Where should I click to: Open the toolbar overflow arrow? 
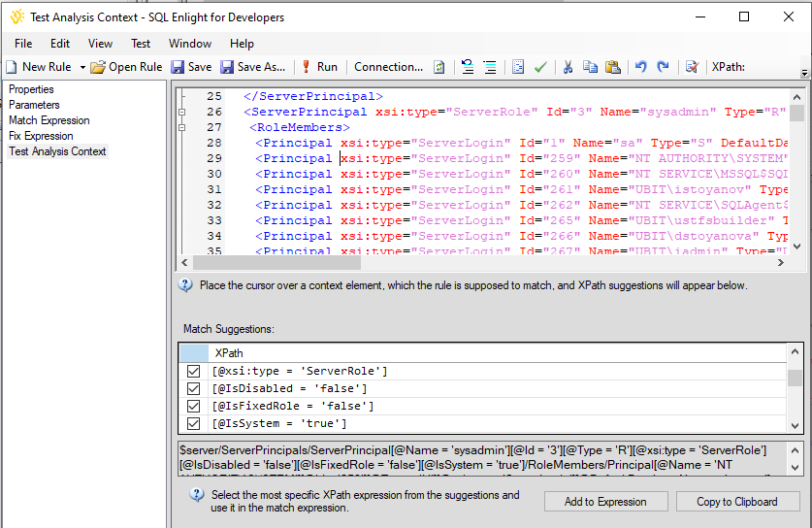(x=805, y=73)
